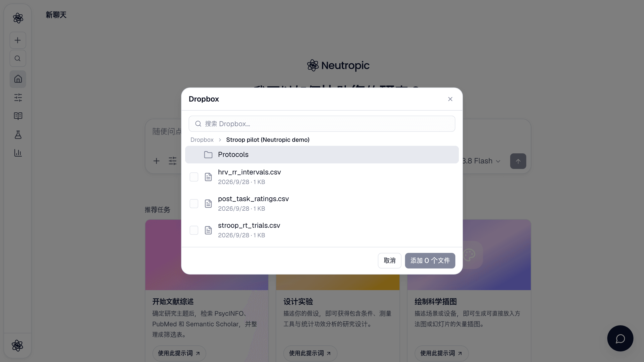Open the Flash model dropdown
644x362 pixels.
482,161
